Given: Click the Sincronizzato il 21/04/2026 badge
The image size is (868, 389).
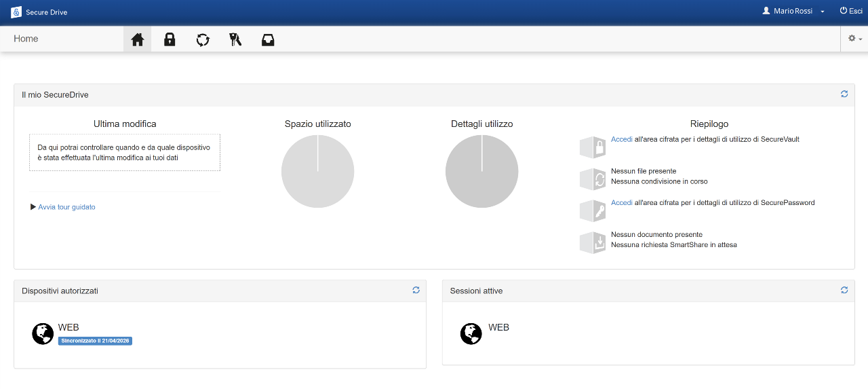Looking at the screenshot, I should [95, 341].
